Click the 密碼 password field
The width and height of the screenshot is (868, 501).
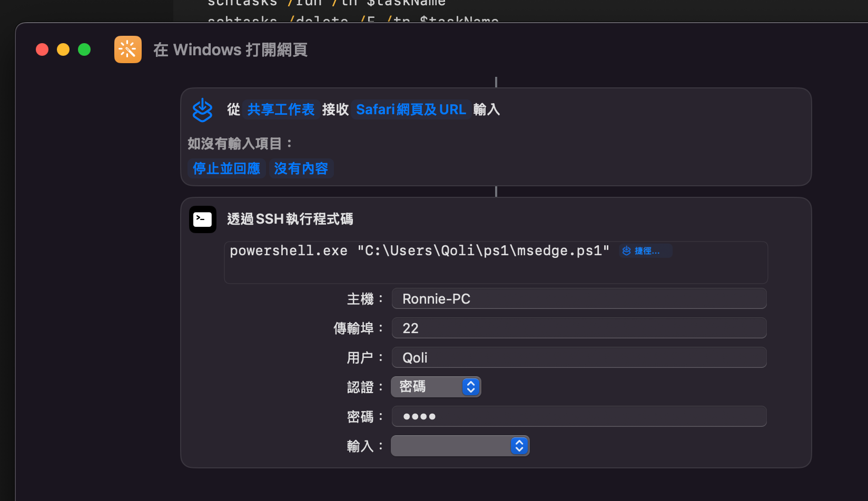point(579,416)
